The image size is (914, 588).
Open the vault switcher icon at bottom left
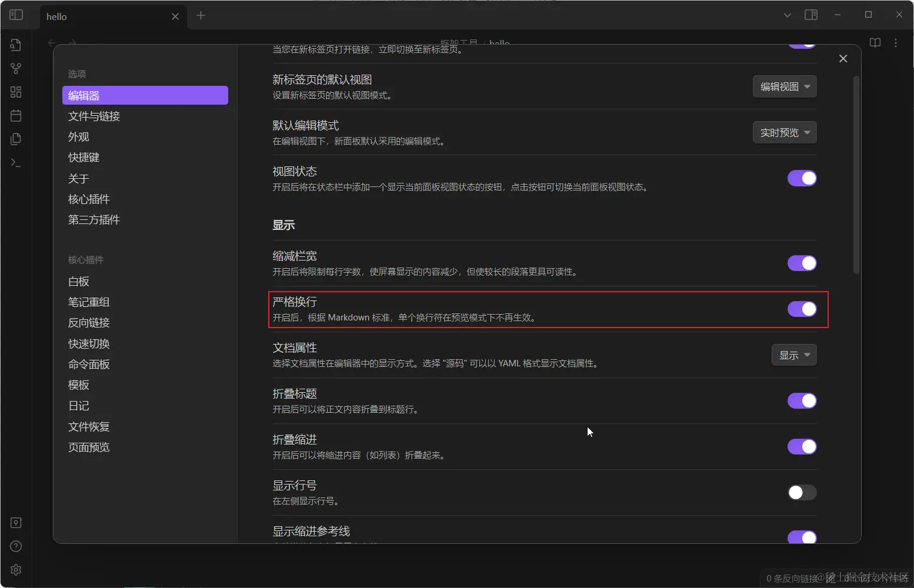pyautogui.click(x=16, y=523)
